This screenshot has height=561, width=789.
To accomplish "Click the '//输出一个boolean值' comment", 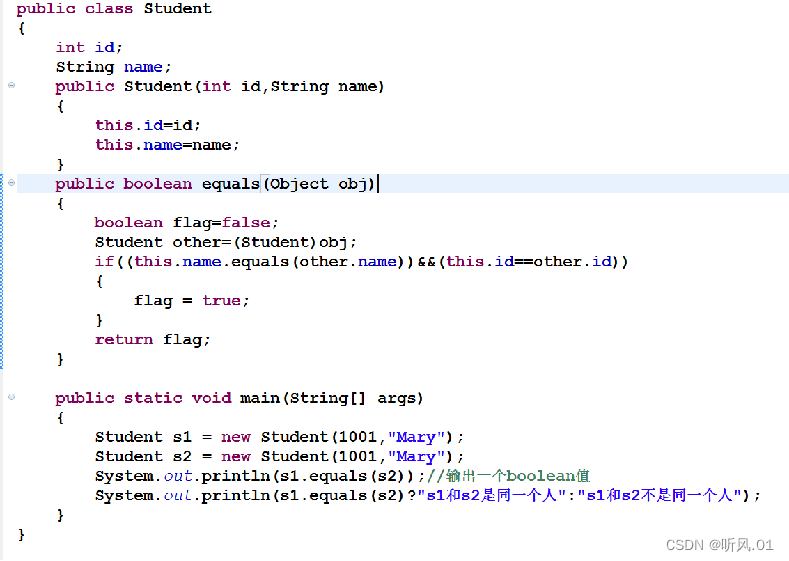I will [x=508, y=476].
